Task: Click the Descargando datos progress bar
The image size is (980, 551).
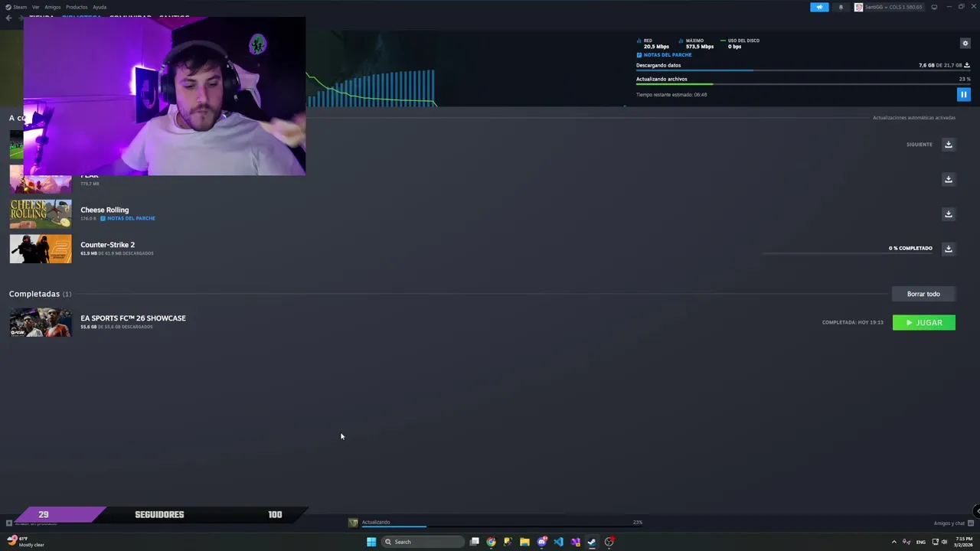Action: 803,70
